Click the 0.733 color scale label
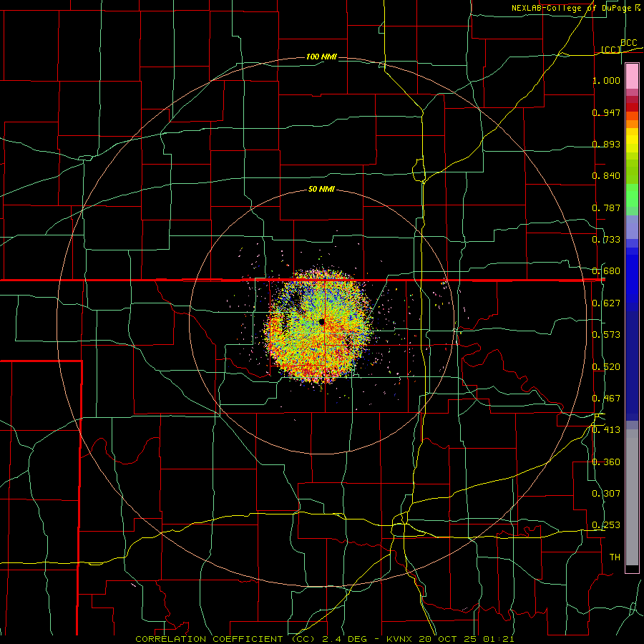This screenshot has height=644, width=644. pyautogui.click(x=606, y=240)
